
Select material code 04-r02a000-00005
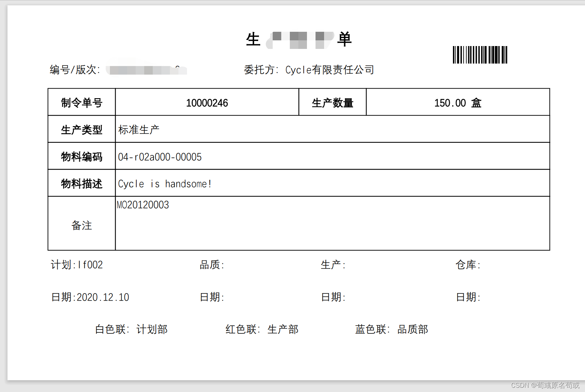160,157
